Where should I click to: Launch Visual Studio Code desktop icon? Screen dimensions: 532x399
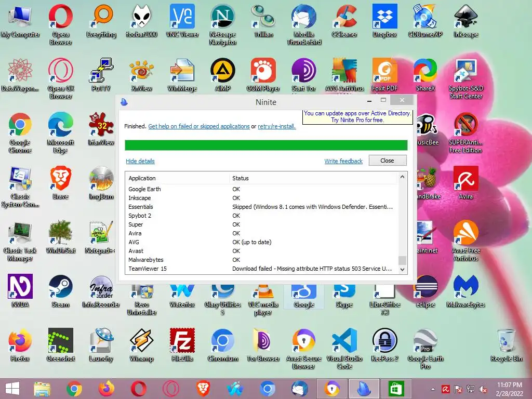click(x=344, y=349)
